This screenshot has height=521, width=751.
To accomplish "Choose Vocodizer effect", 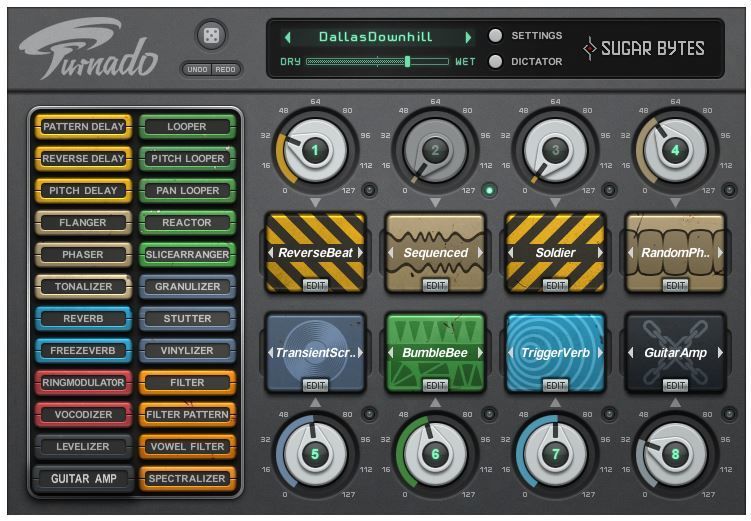I will click(83, 415).
